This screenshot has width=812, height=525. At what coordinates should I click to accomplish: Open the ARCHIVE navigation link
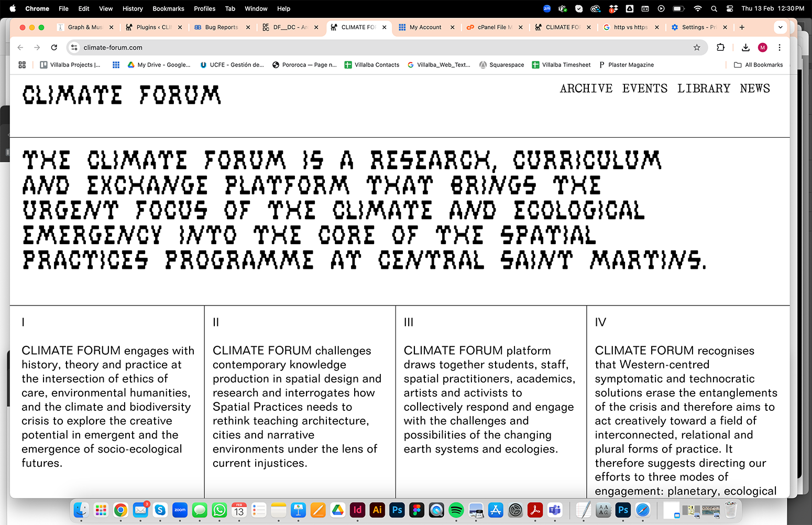pyautogui.click(x=586, y=88)
